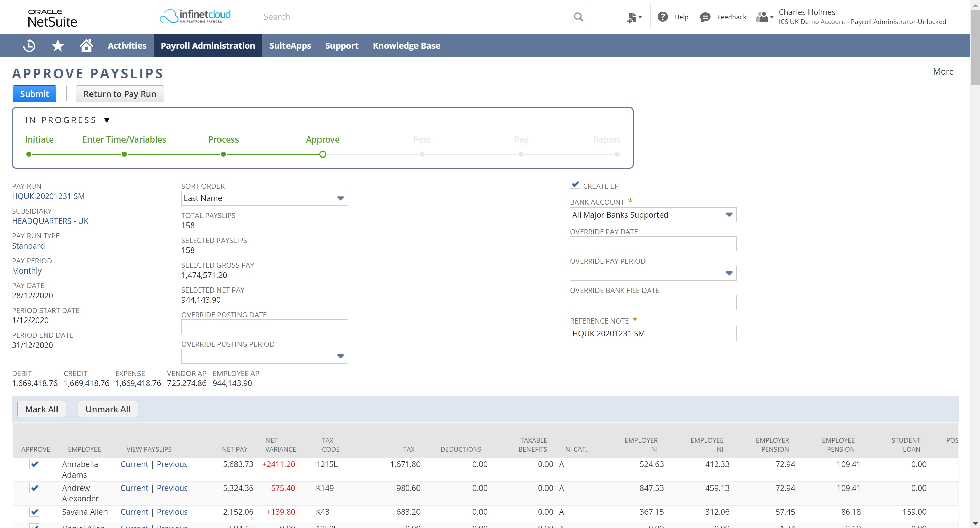Open the Feedback speech bubble icon
The width and height of the screenshot is (980, 528).
tap(705, 17)
